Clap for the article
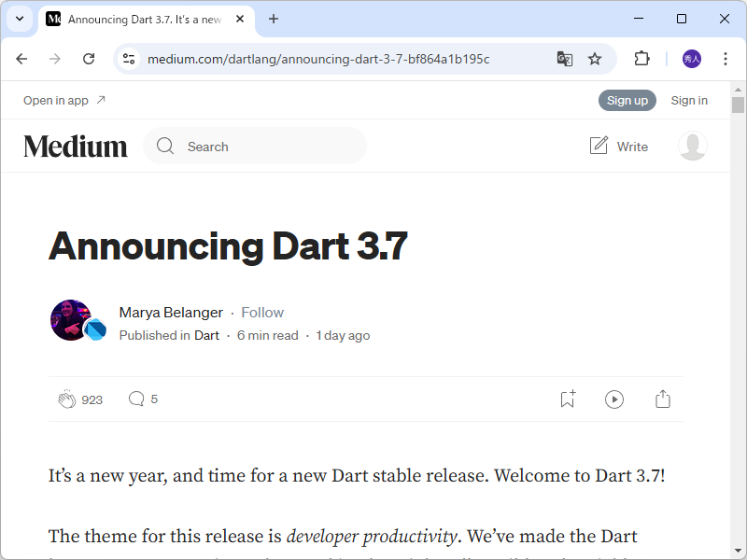This screenshot has height=560, width=747. click(x=66, y=399)
